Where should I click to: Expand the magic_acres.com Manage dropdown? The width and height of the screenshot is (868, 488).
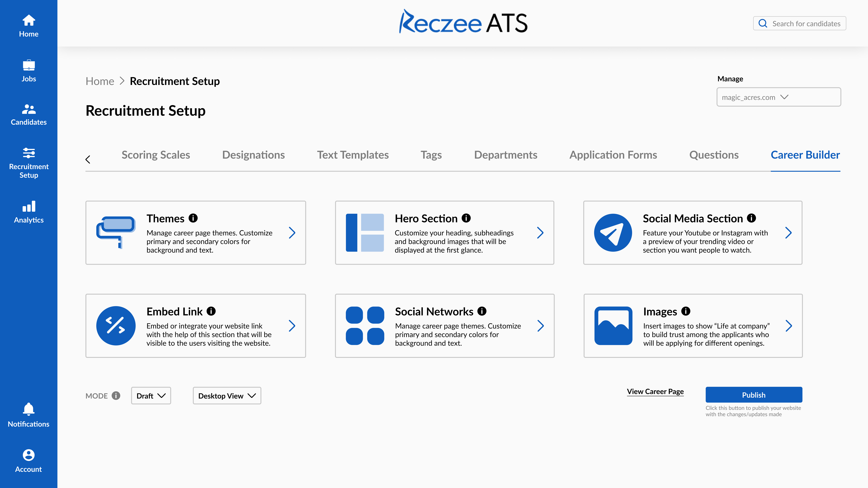click(778, 97)
